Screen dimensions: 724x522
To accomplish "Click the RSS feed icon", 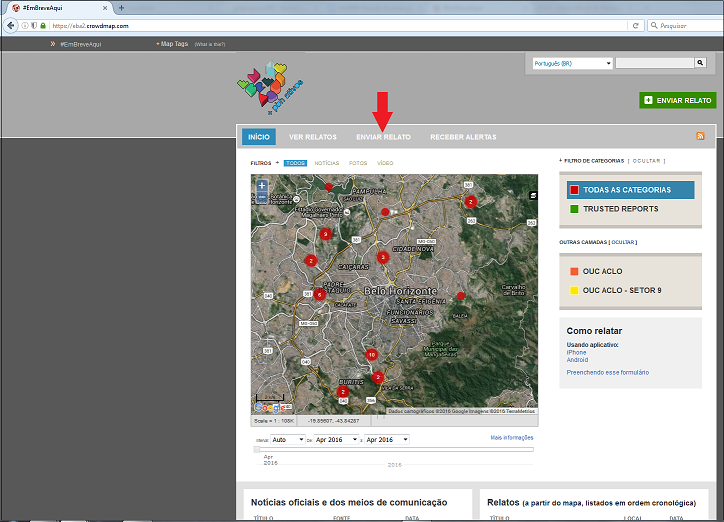I will [700, 136].
